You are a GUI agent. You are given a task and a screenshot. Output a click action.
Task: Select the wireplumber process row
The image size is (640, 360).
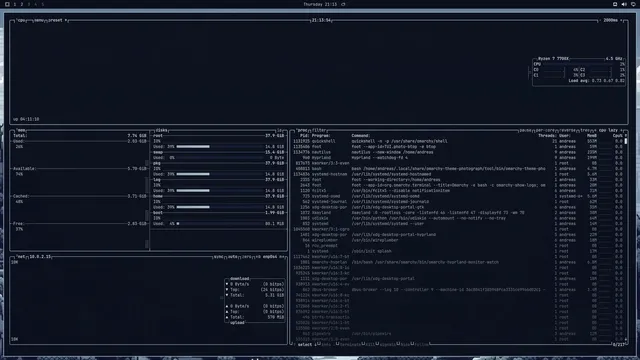click(458, 240)
